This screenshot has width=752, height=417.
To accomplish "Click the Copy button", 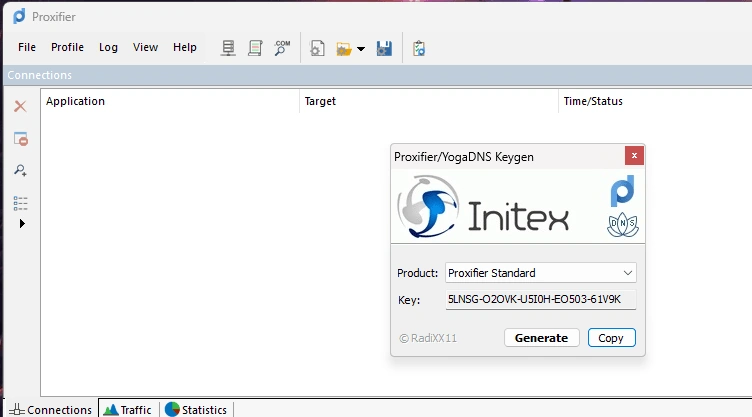I will point(611,338).
